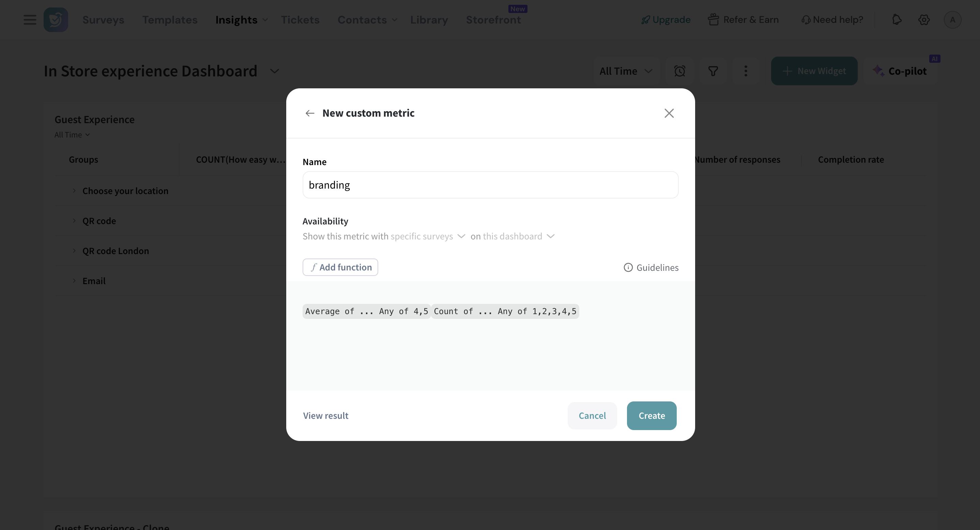Click the user avatar icon
980x530 pixels.
pyautogui.click(x=952, y=20)
